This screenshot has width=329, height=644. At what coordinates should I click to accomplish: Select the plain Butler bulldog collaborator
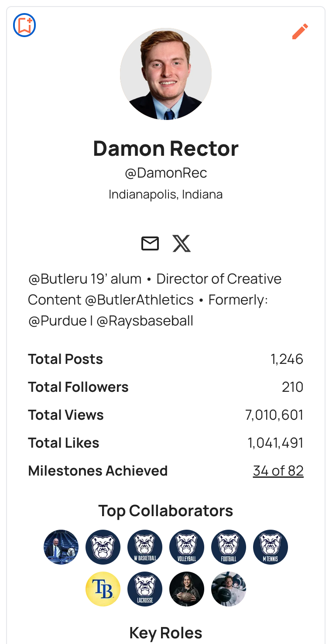click(x=103, y=547)
